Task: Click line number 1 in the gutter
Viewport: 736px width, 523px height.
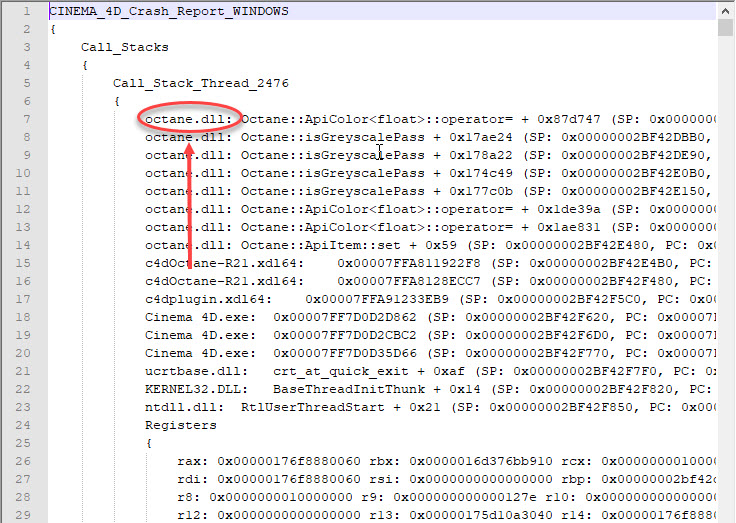Action: pyautogui.click(x=27, y=11)
